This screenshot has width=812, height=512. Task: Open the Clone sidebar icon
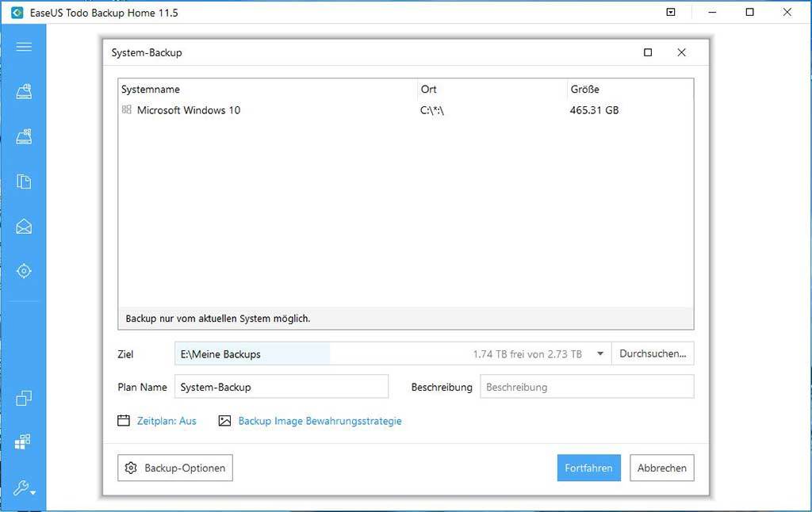[x=24, y=398]
